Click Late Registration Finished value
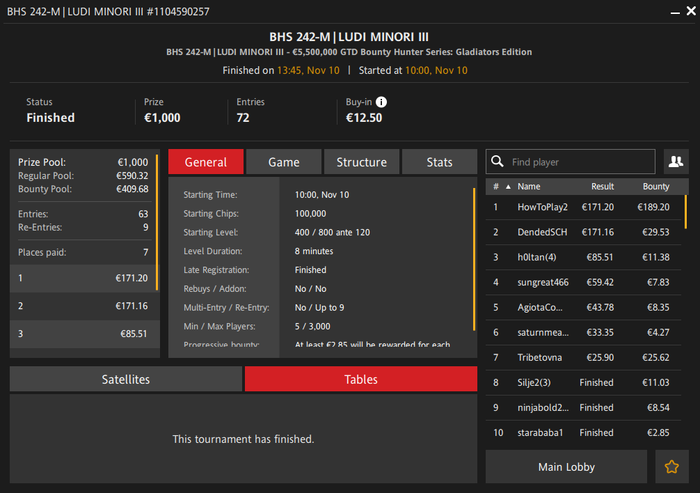700x493 pixels. pos(310,270)
